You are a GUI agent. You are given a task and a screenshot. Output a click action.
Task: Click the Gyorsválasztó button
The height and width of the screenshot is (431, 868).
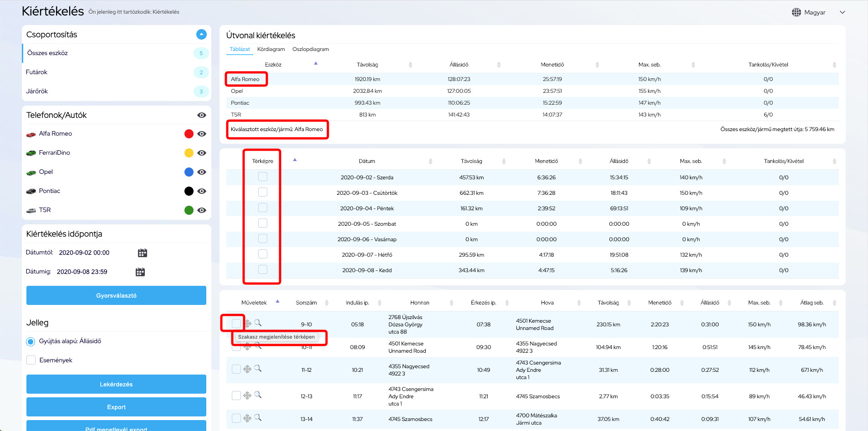[x=116, y=296]
